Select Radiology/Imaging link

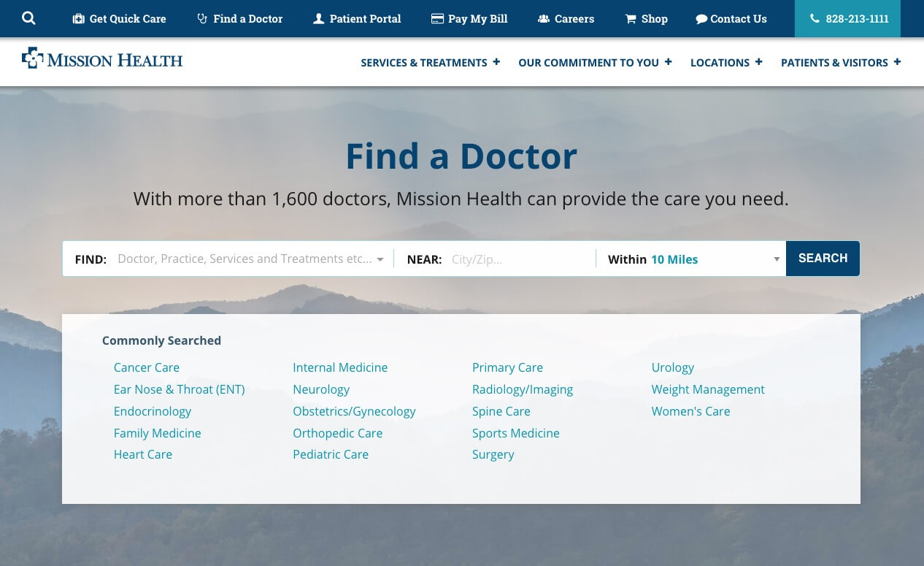(x=523, y=389)
